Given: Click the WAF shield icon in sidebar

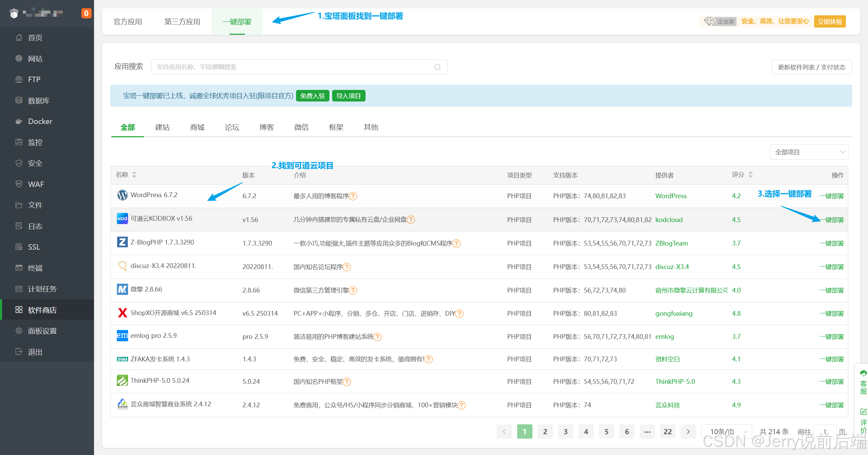Looking at the screenshot, I should point(19,184).
